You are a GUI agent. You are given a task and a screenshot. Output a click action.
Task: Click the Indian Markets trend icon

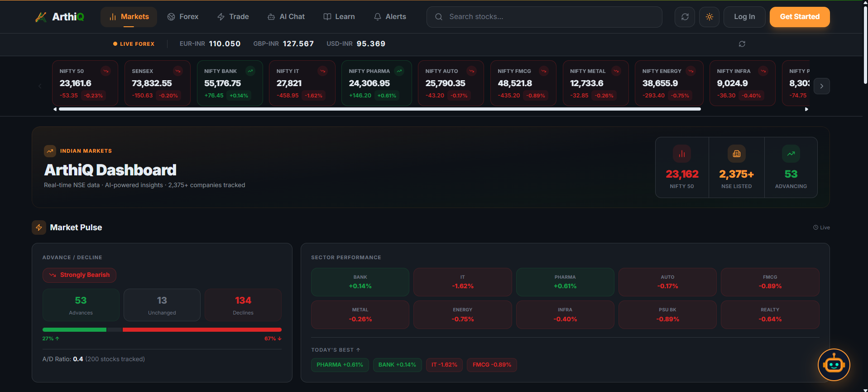[x=50, y=151]
